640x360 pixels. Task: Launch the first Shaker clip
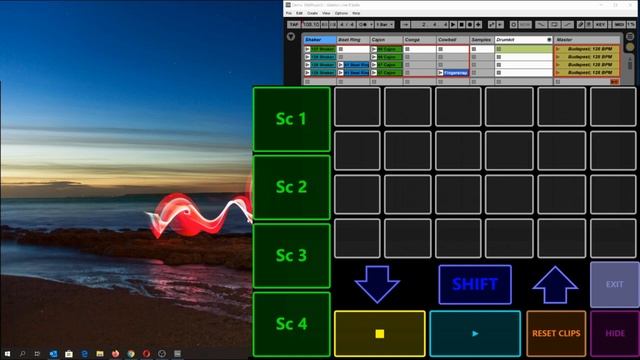click(x=307, y=49)
